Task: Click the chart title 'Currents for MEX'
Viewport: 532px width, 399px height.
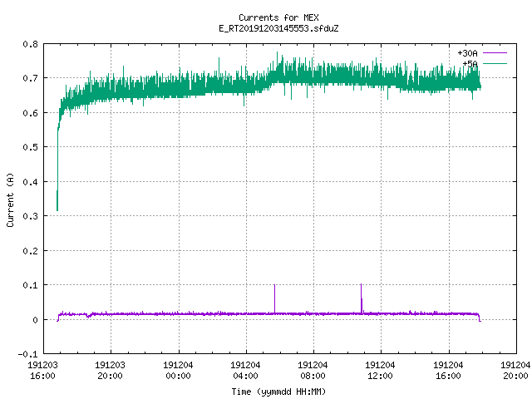Action: [x=278, y=17]
